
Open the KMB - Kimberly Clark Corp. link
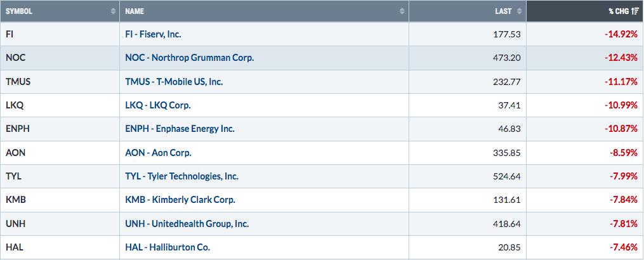[180, 200]
